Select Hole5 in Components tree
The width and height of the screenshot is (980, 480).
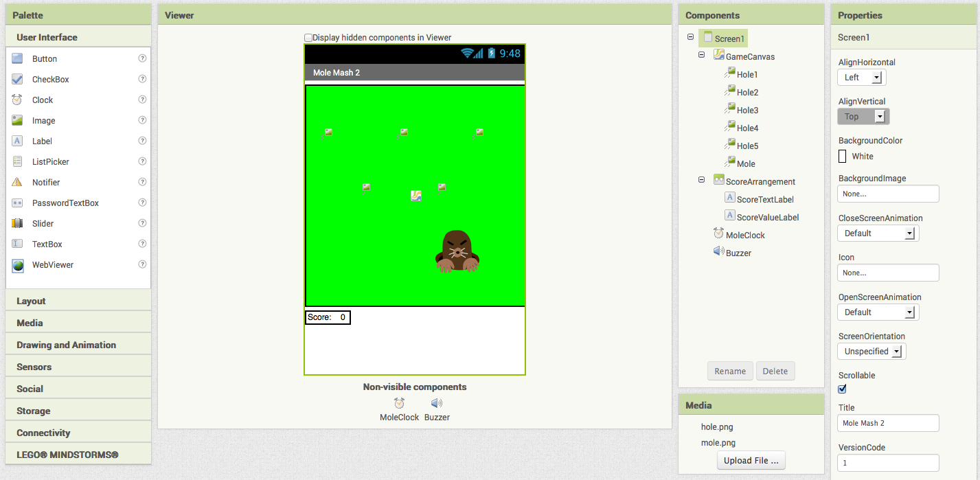coord(747,146)
